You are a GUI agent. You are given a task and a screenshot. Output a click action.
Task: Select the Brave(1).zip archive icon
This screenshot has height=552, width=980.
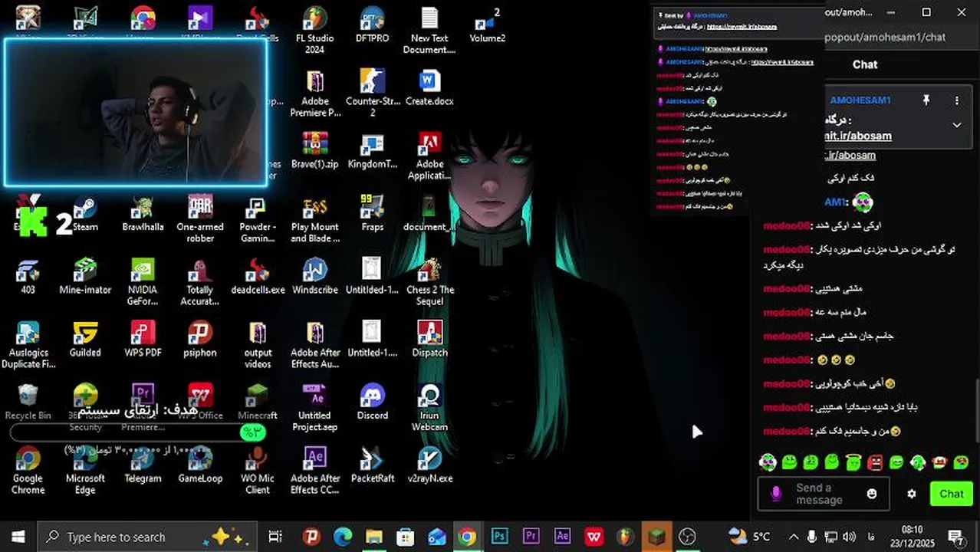coord(314,150)
